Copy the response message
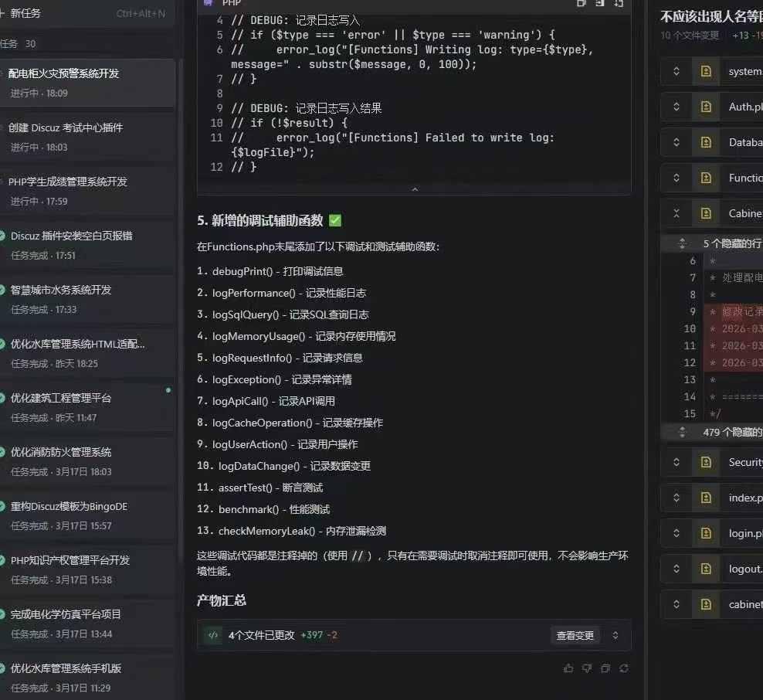The width and height of the screenshot is (763, 700). pyautogui.click(x=605, y=668)
